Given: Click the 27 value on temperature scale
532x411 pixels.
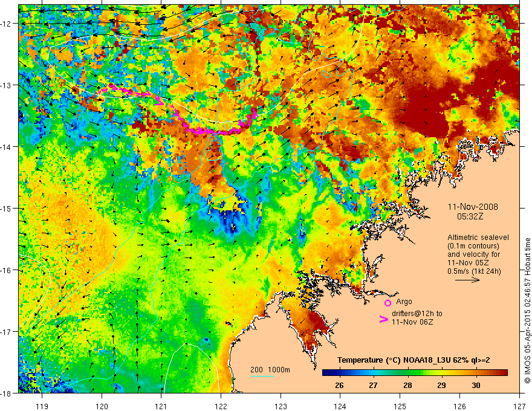Looking at the screenshot, I should coord(373,386).
